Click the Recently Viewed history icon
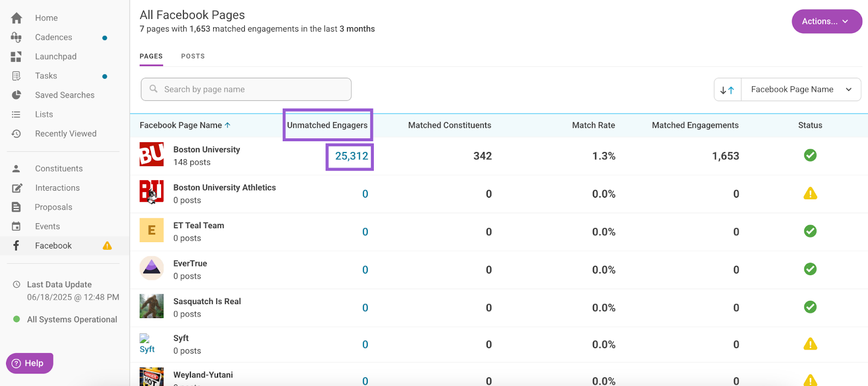The height and width of the screenshot is (386, 868). tap(16, 134)
